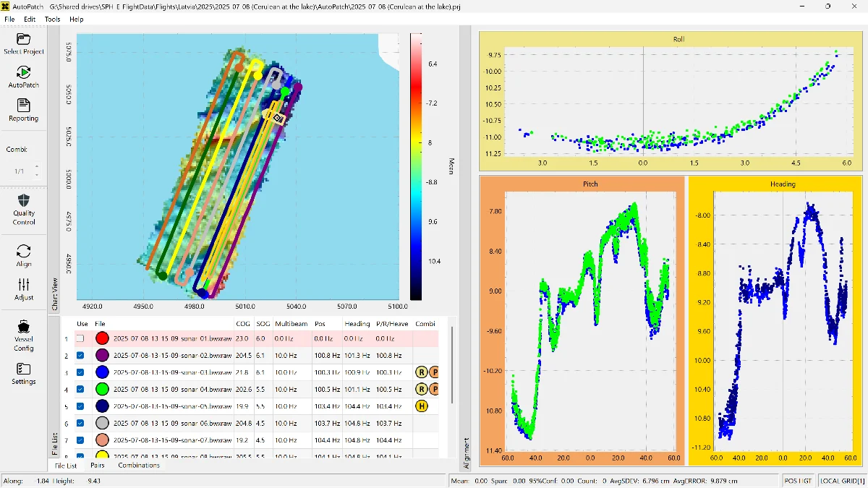Uncheck Use for sonar-05.bwxraw

click(x=80, y=406)
